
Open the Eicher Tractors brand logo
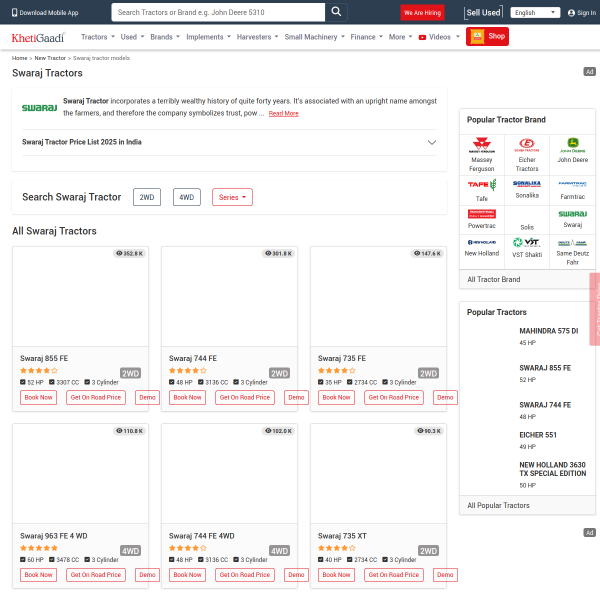(527, 144)
